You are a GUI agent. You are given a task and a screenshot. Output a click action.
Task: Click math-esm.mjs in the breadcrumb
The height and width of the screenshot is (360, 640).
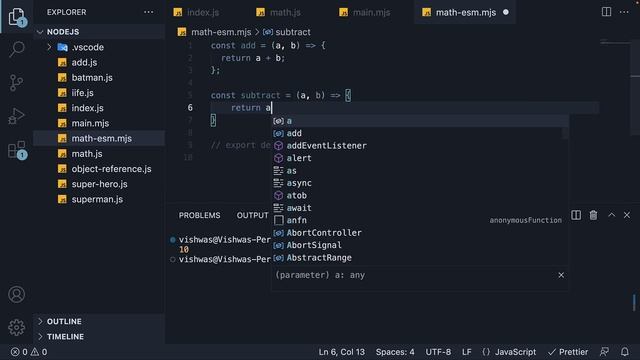click(221, 32)
